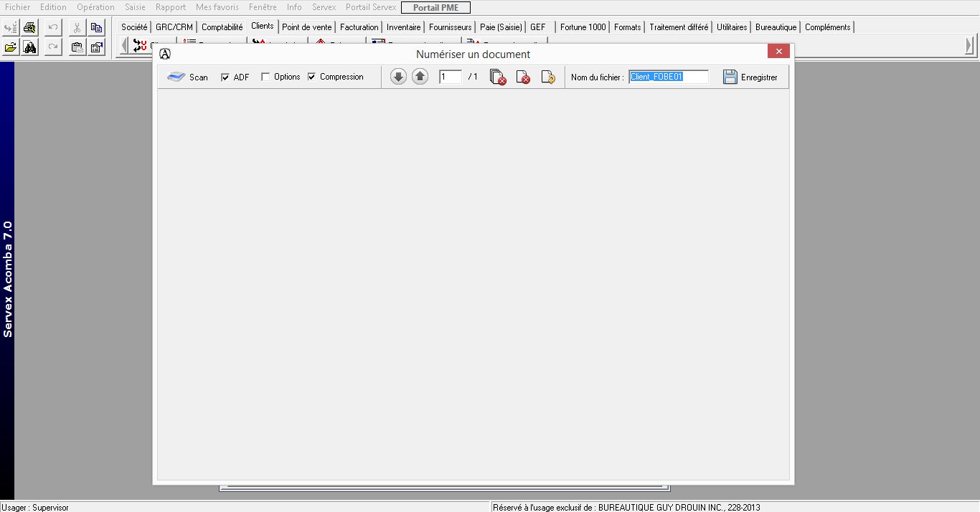Uncheck the ADF checkbox
This screenshot has height=512, width=980.
(225, 77)
